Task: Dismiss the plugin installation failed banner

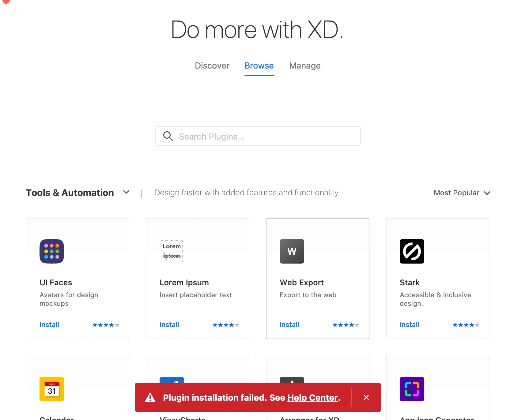Action: (366, 397)
